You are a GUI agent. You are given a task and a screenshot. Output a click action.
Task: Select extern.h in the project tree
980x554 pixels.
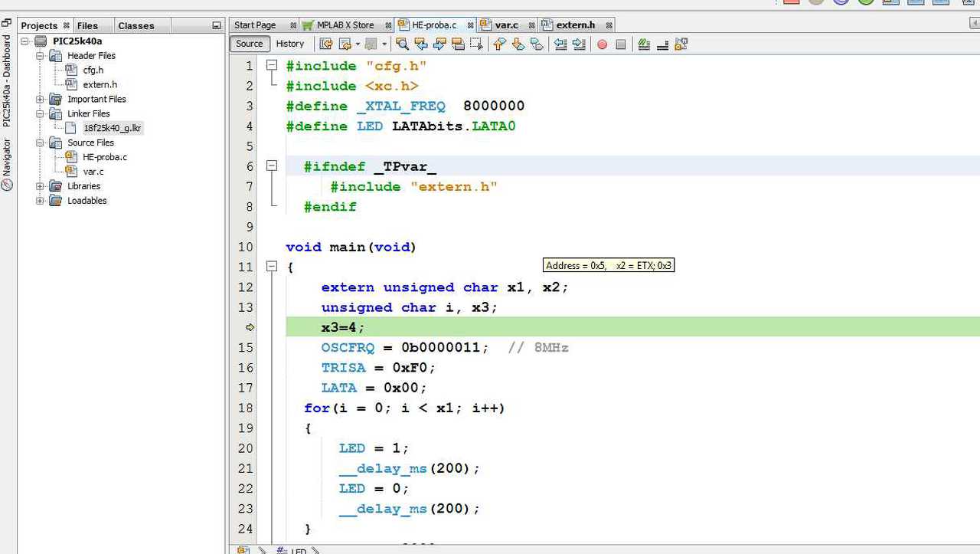100,85
